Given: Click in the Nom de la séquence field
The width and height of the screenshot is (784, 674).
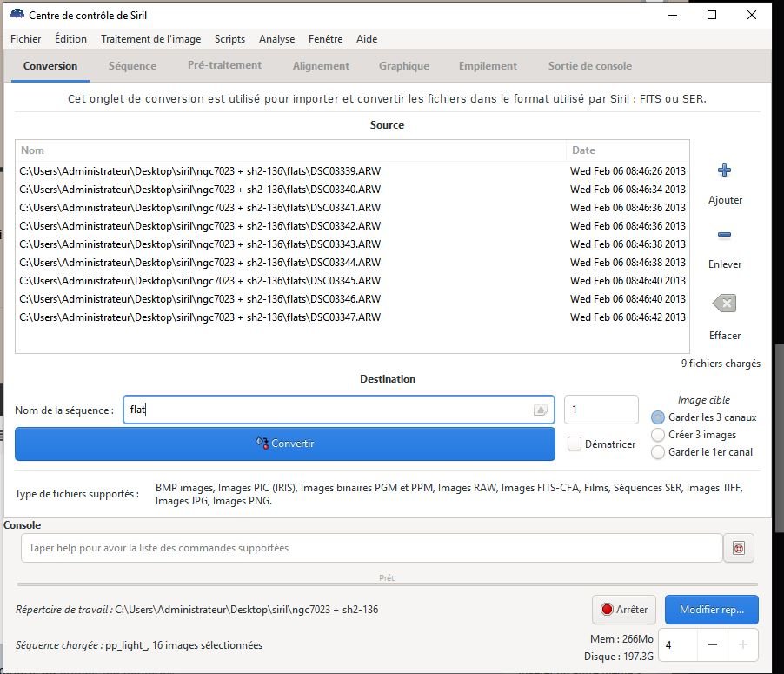Looking at the screenshot, I should pyautogui.click(x=338, y=410).
